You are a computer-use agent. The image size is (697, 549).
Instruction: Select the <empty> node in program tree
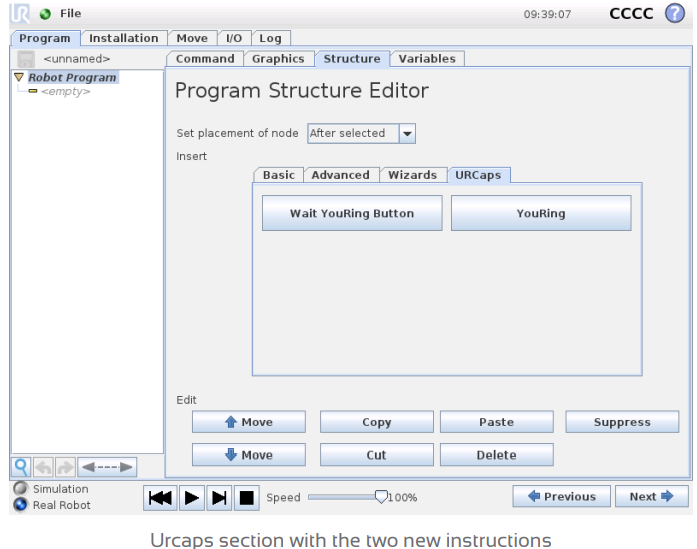[x=65, y=92]
